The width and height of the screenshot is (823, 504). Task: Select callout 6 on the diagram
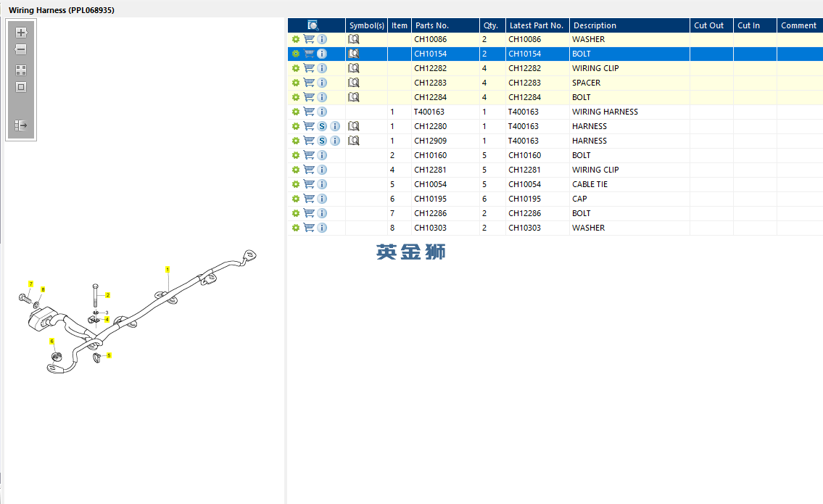coord(51,342)
